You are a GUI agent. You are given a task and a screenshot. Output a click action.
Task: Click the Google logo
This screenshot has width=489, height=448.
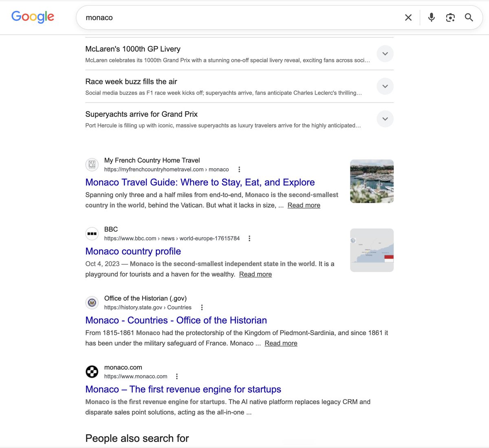pos(33,17)
